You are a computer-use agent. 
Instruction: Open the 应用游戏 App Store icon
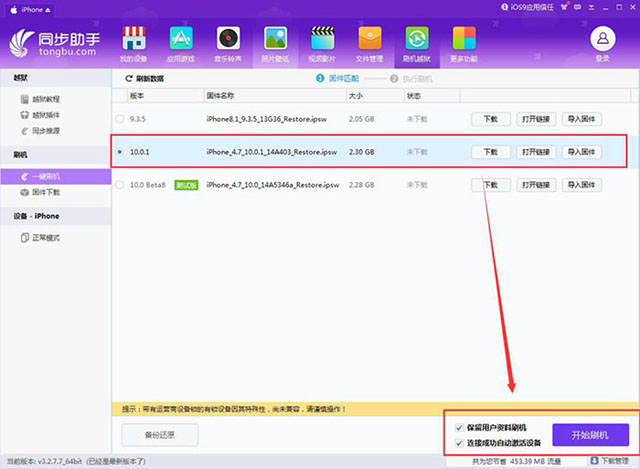181,38
